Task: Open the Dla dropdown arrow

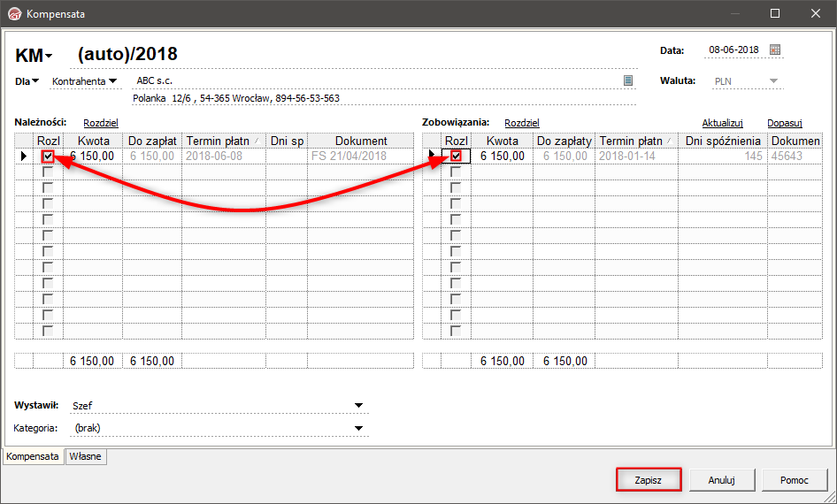Action: coord(35,81)
